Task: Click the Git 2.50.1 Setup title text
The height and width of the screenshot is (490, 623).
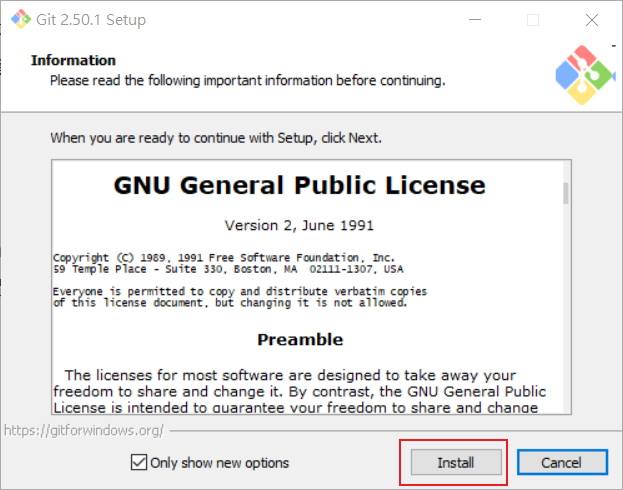Action: [91, 19]
